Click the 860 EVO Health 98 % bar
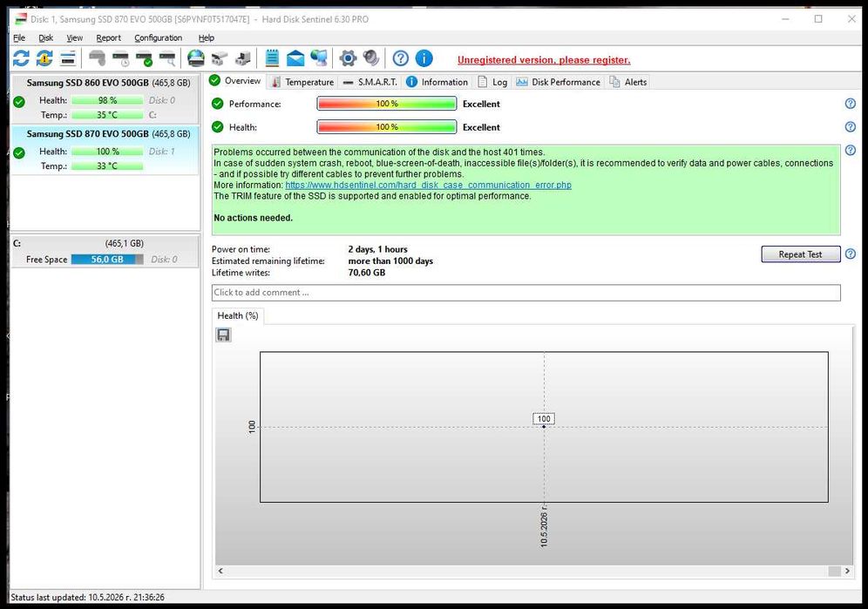 (107, 100)
